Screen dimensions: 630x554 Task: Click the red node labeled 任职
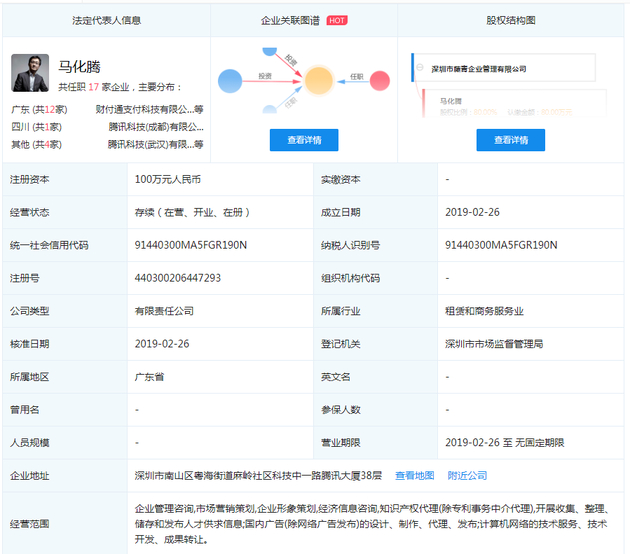(378, 80)
